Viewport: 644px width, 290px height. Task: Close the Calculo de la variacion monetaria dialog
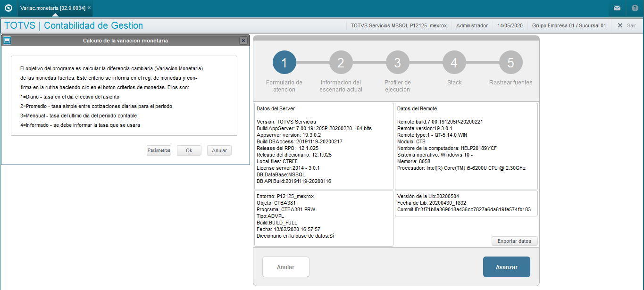pyautogui.click(x=243, y=41)
